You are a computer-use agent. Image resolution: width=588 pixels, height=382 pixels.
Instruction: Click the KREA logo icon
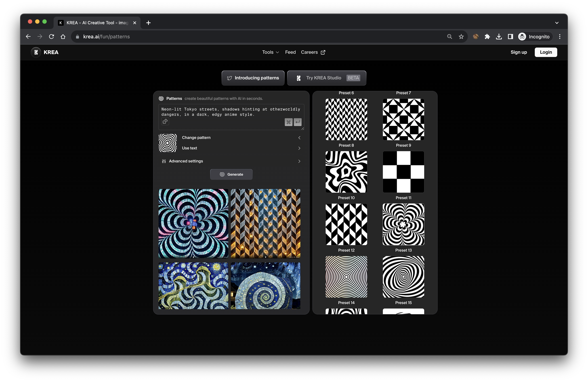coord(36,52)
